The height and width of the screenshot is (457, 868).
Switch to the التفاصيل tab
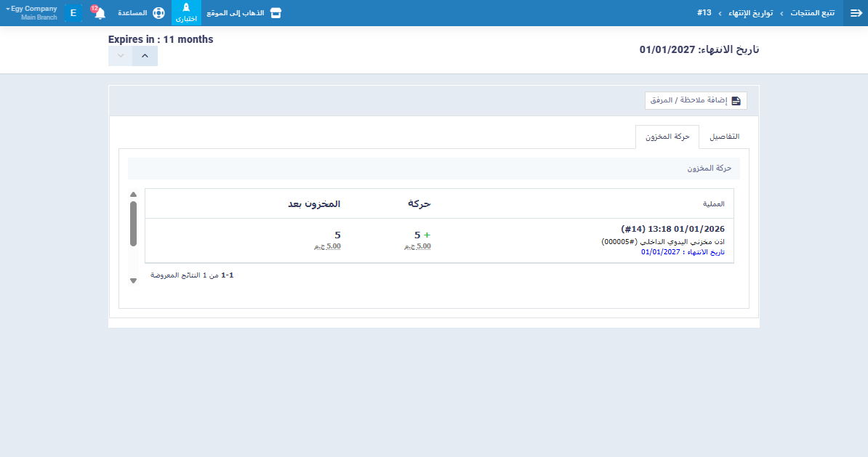click(x=724, y=137)
